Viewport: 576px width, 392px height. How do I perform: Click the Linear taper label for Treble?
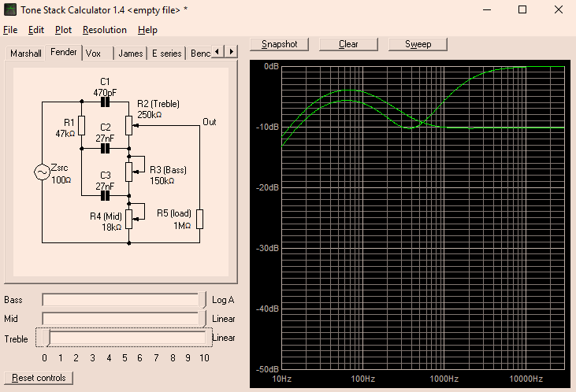tap(224, 338)
